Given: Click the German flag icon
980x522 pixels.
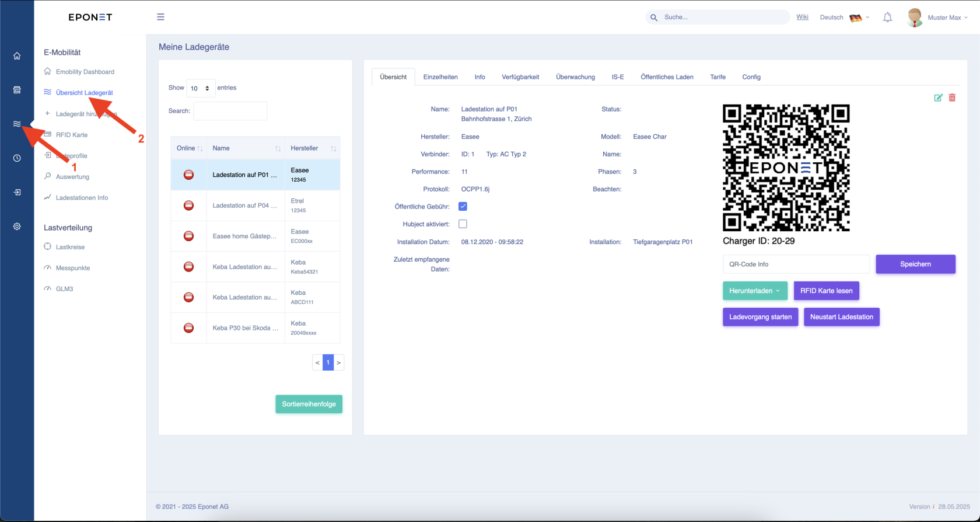Looking at the screenshot, I should click(856, 18).
